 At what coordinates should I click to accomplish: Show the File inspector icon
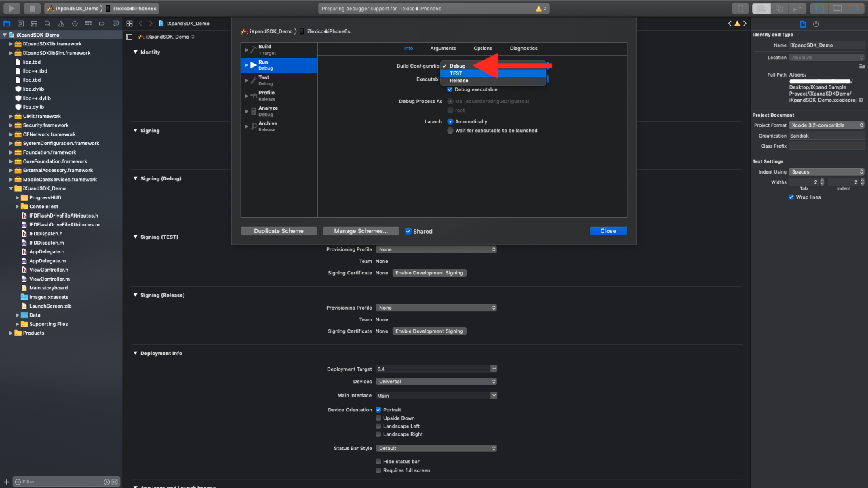coord(803,24)
